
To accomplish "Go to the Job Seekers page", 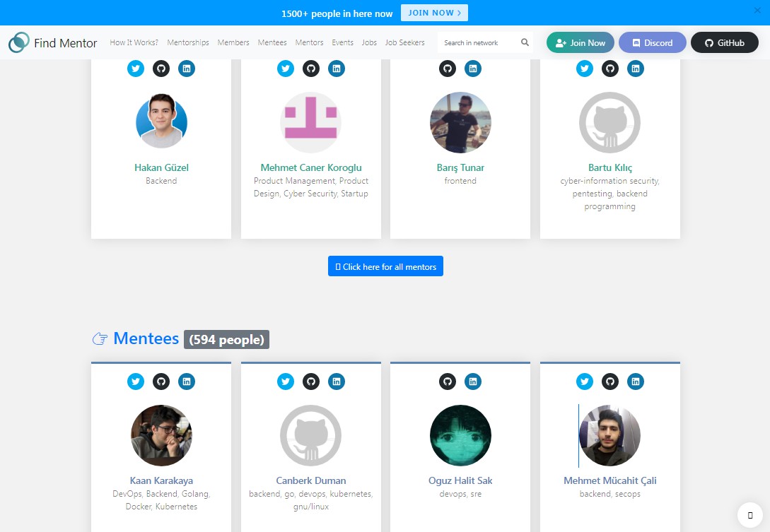I will pyautogui.click(x=404, y=42).
